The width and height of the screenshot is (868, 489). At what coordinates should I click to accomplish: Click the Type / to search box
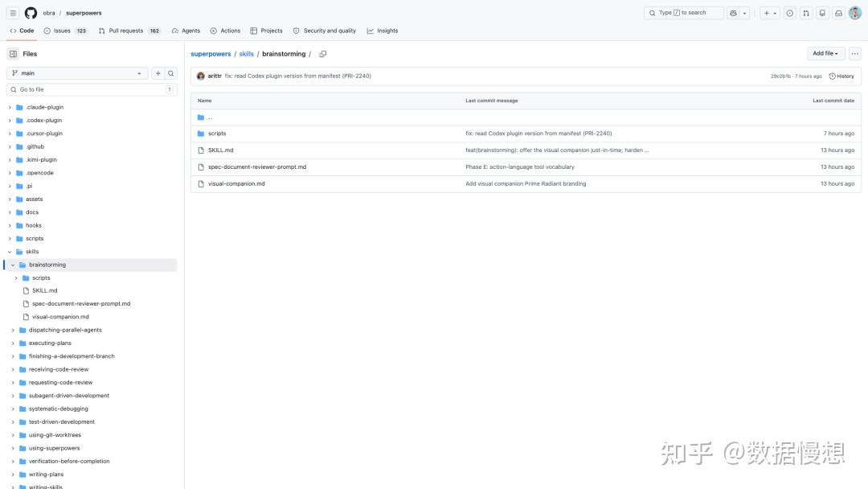click(684, 13)
